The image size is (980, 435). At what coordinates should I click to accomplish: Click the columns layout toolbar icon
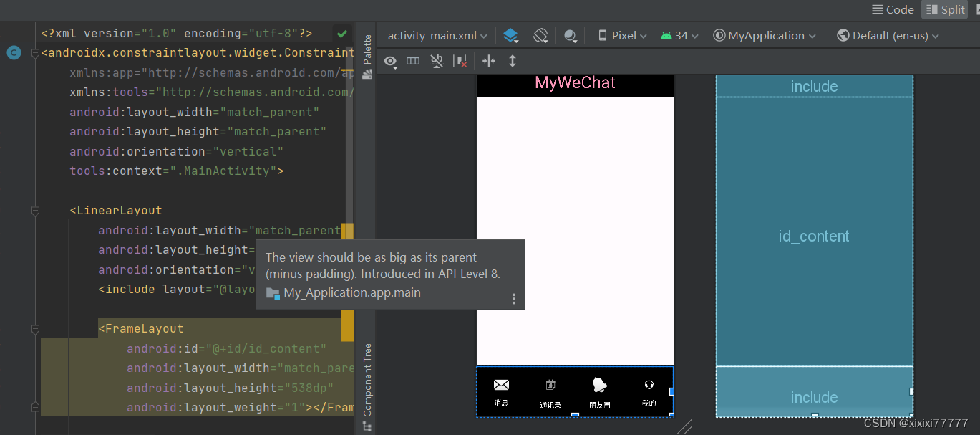tap(413, 62)
